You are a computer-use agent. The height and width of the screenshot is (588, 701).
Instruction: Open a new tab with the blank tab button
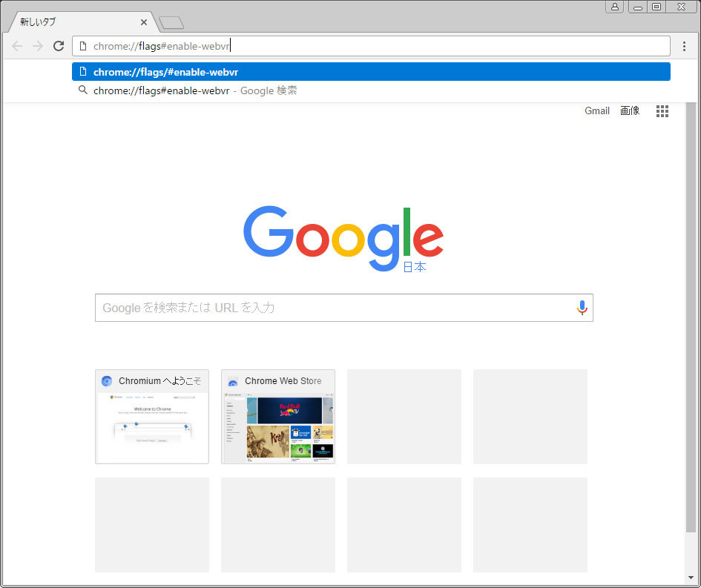[171, 23]
